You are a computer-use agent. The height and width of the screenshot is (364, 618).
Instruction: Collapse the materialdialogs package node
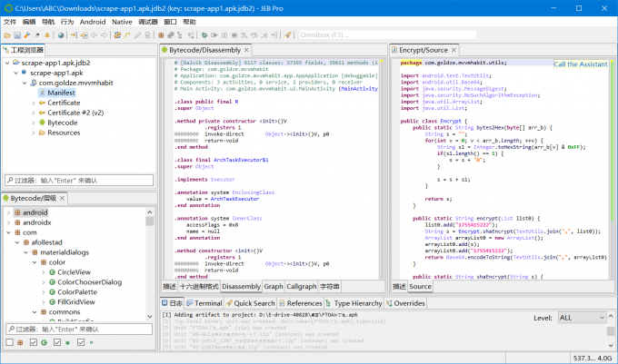26,251
